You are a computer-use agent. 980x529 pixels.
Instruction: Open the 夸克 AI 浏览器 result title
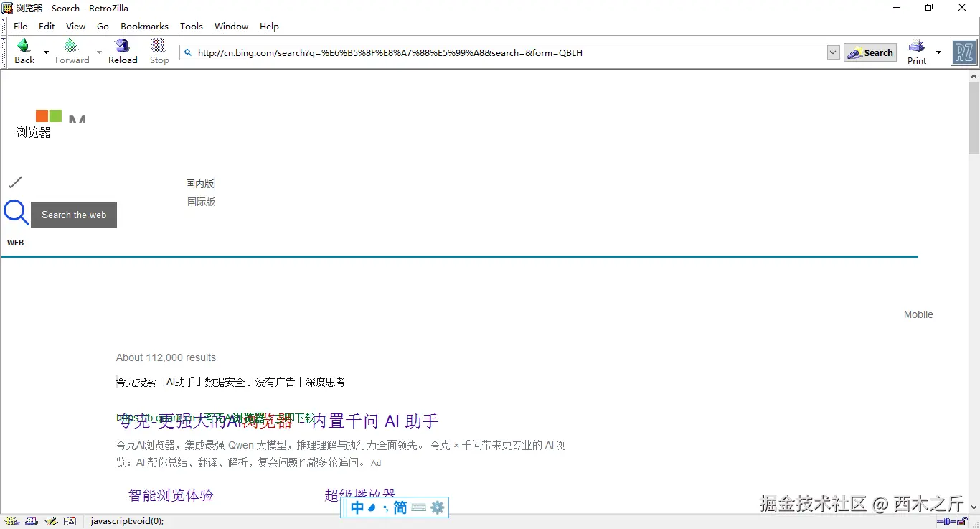pos(277,421)
